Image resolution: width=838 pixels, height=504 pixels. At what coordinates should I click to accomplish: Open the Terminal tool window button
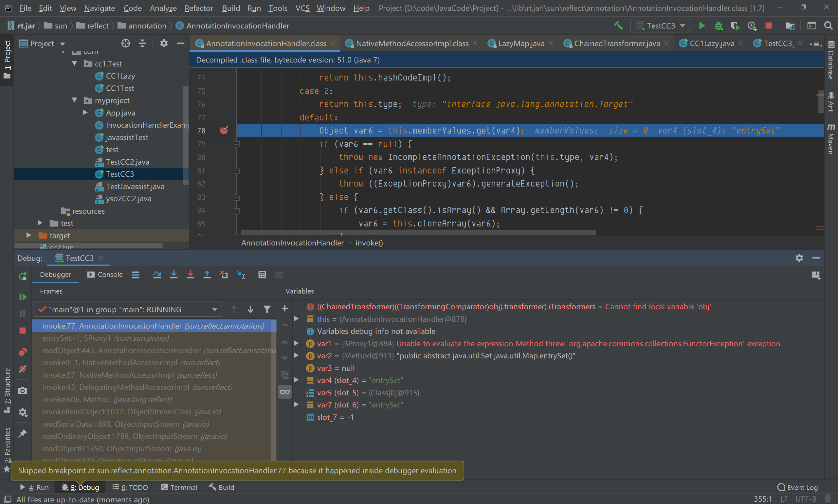pyautogui.click(x=179, y=487)
